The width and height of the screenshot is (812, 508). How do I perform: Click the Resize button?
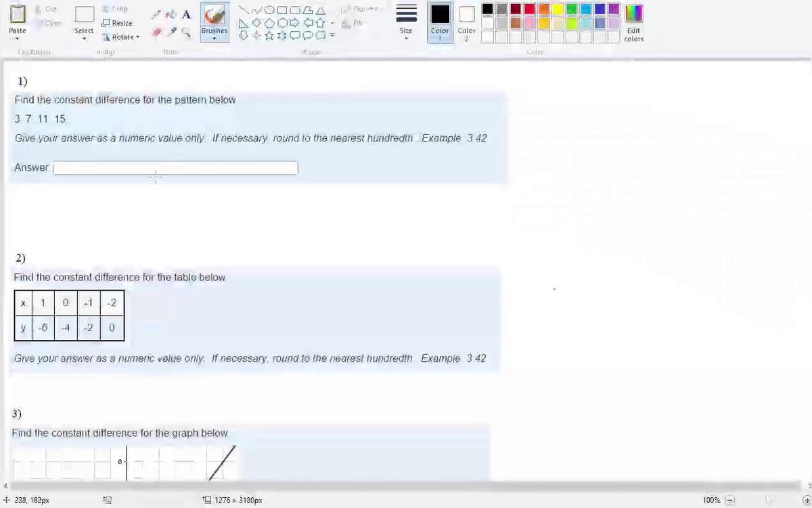click(x=117, y=23)
